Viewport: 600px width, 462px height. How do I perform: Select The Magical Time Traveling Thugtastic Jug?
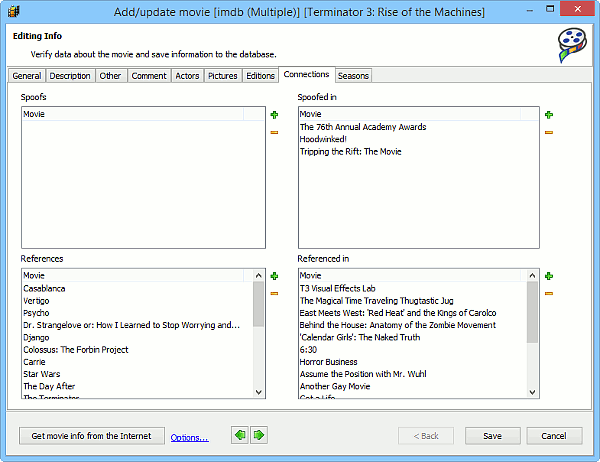pos(377,300)
